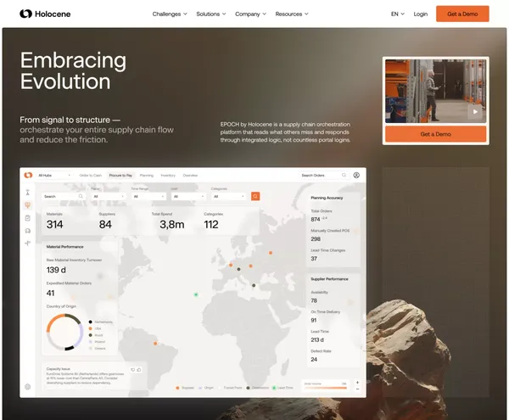Click the Suppliers value 84
This screenshot has height=420, width=509.
(105, 224)
